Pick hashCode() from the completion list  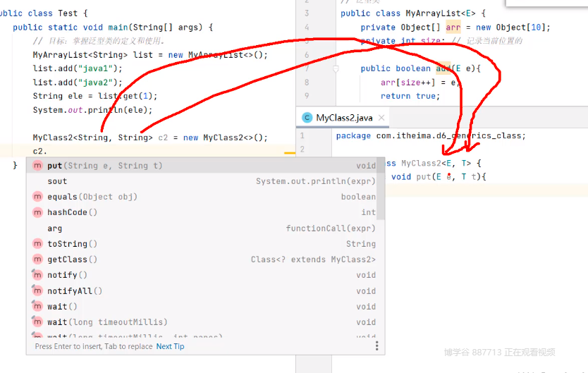[x=202, y=212]
